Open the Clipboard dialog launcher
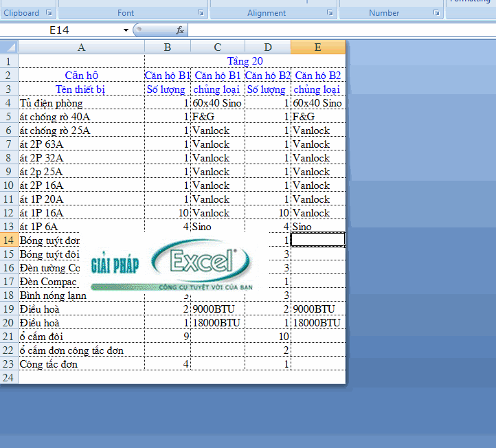This screenshot has height=448, width=496. [x=49, y=13]
